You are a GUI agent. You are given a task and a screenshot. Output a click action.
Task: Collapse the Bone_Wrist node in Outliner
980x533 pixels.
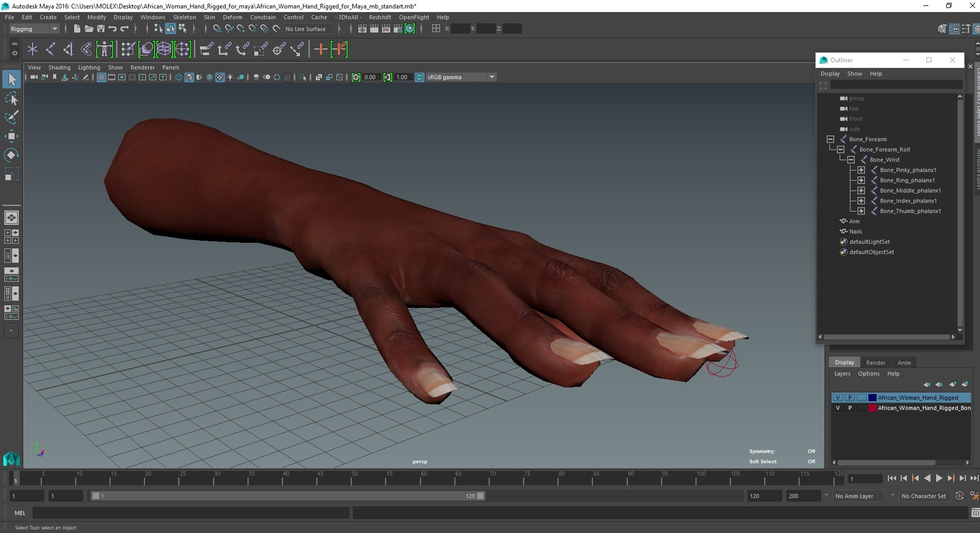click(x=851, y=160)
